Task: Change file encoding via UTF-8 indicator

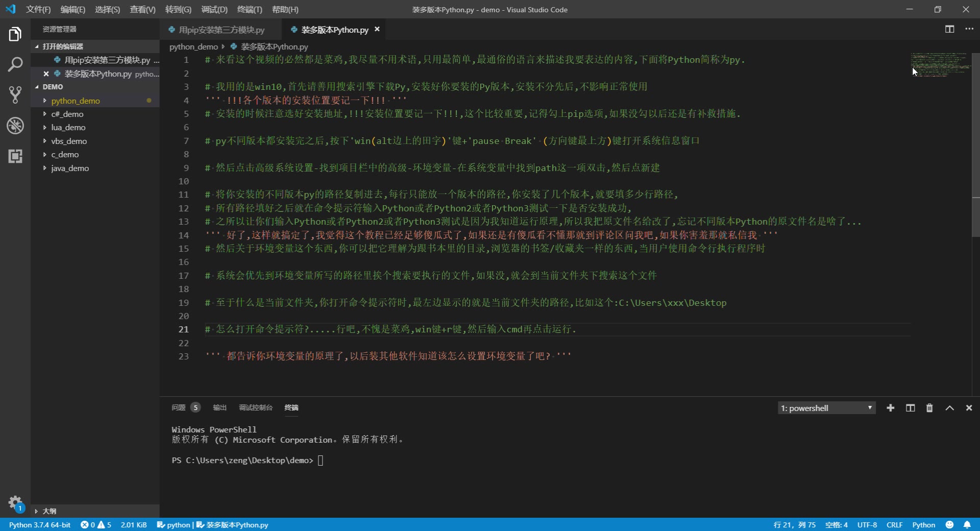Action: coord(868,525)
